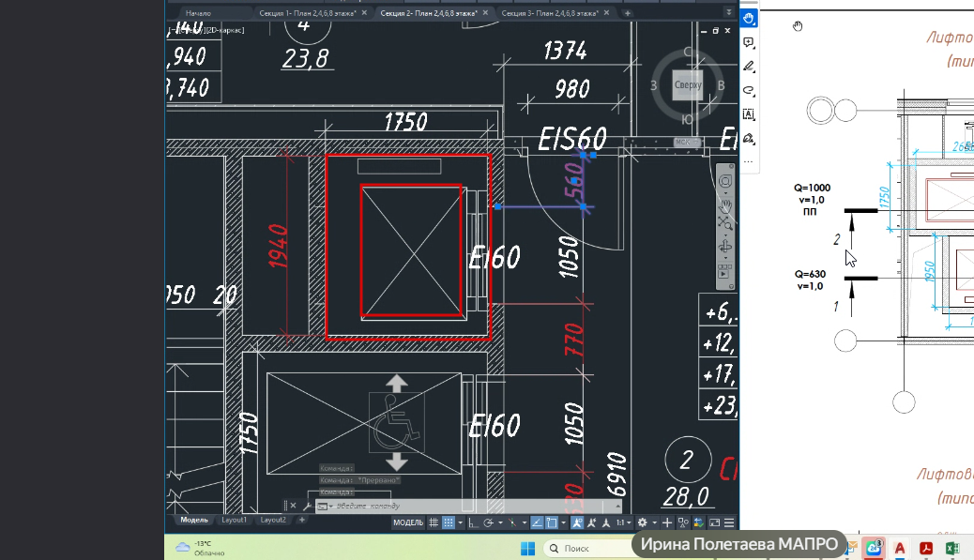
Task: Open more tools ellipsis in PDF toolbar
Action: tap(749, 161)
